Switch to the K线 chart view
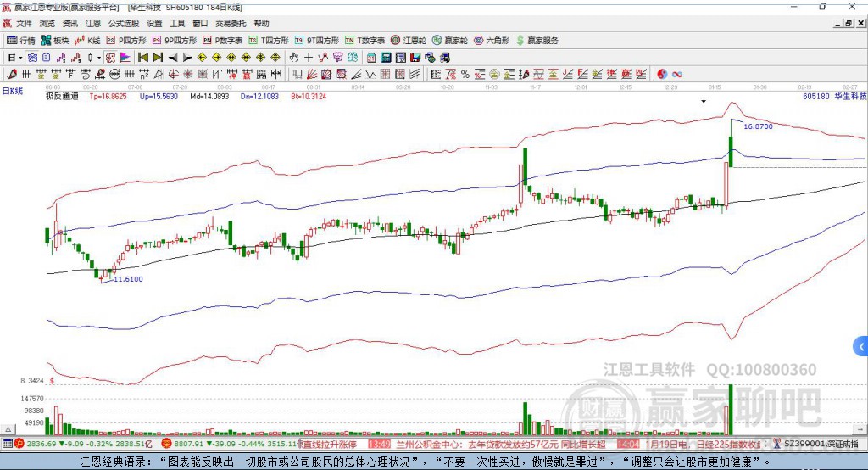Viewport: 868px width, 470px height. pyautogui.click(x=87, y=41)
